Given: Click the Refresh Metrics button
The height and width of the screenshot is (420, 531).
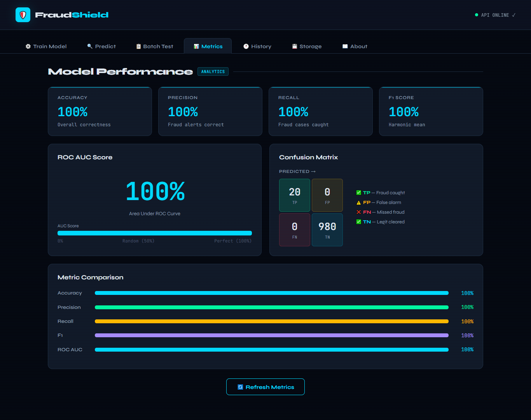Looking at the screenshot, I should (265, 387).
